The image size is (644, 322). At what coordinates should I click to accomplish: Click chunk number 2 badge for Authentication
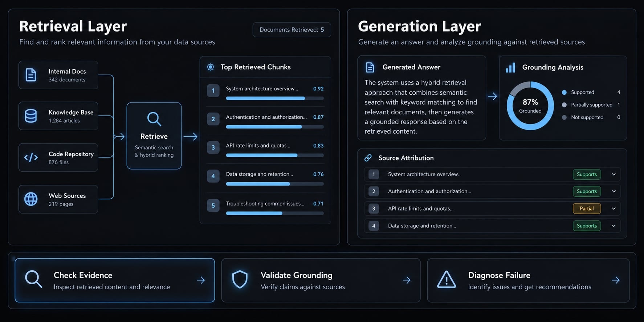(213, 119)
